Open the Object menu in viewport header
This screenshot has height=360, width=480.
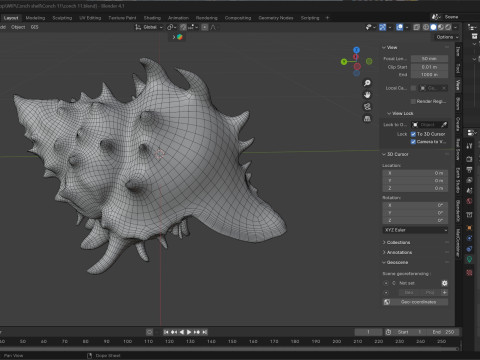tap(18, 27)
